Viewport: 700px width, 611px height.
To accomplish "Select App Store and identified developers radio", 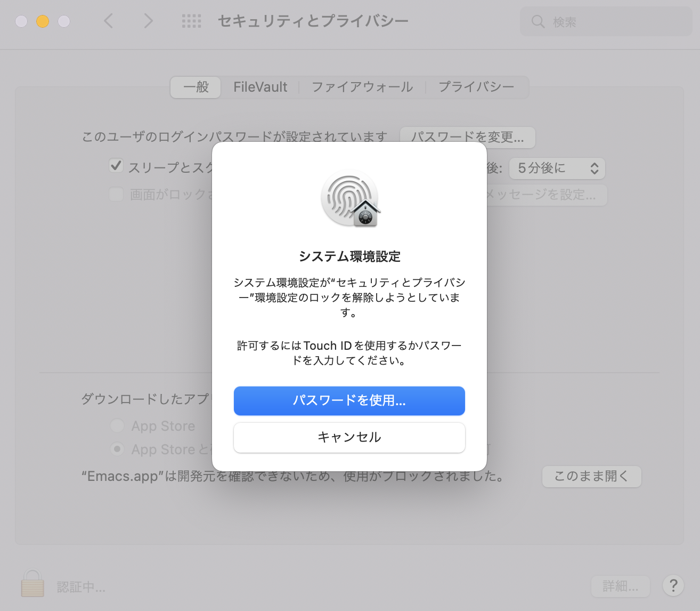I will [117, 449].
